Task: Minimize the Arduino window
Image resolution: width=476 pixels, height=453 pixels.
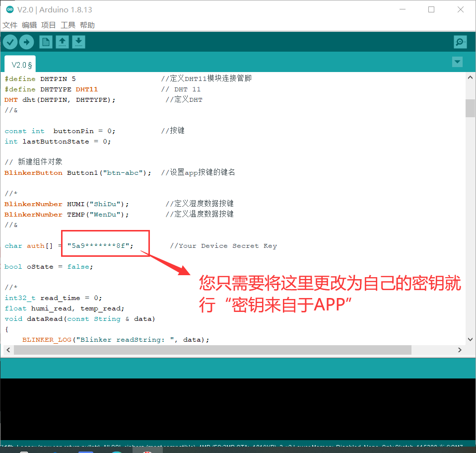Action: tap(403, 10)
